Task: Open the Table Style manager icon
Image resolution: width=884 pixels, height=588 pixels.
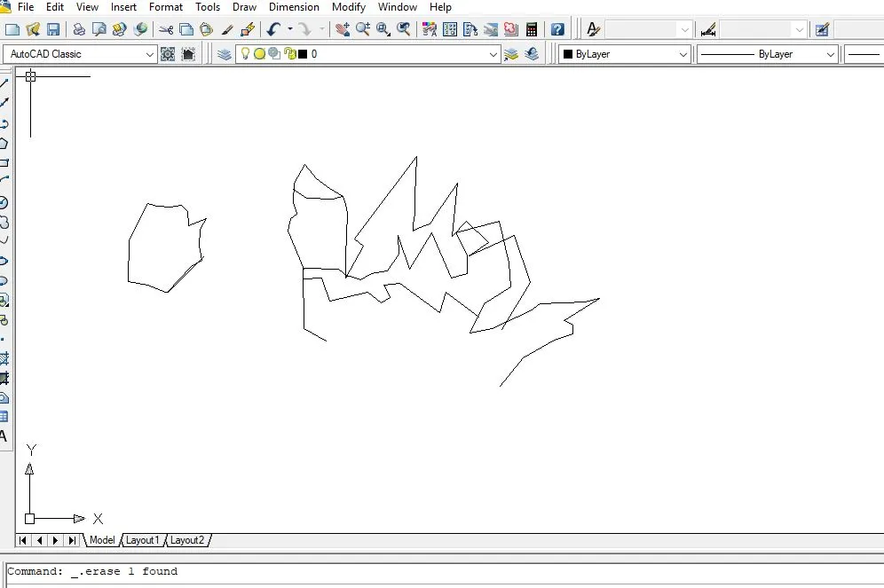Action: tap(822, 29)
